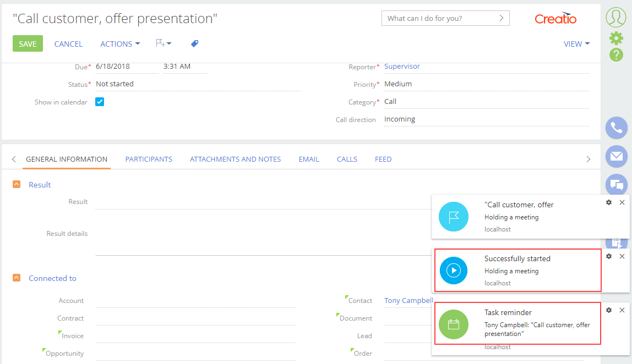Switch to the PARTICIPANTS tab
Viewport: 632px width, 364px height.
[x=149, y=159]
